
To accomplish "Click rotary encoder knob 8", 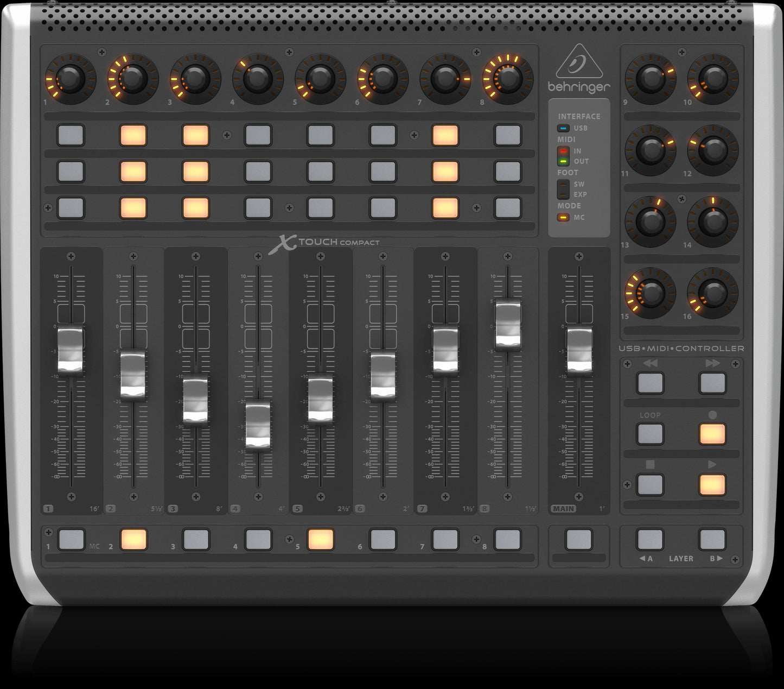I will tap(507, 79).
